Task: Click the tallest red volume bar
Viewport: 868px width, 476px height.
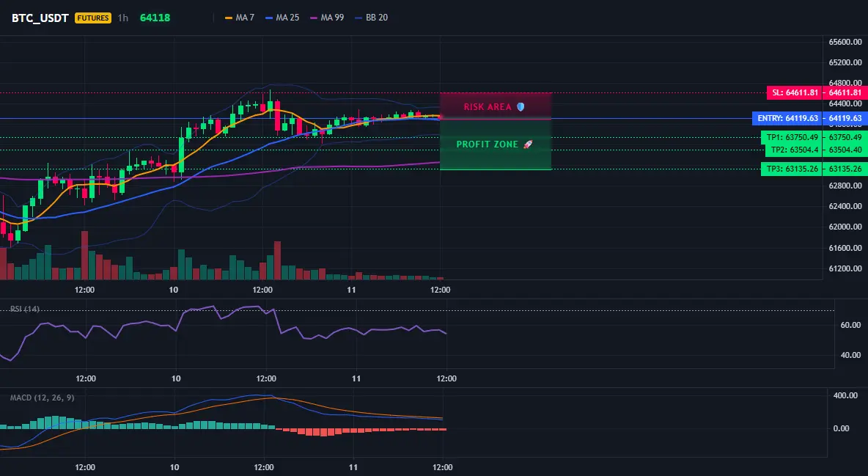Action: coord(84,255)
